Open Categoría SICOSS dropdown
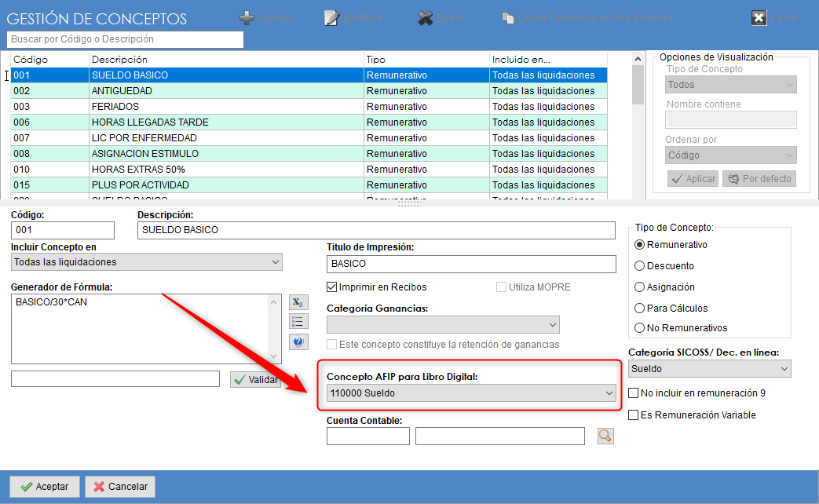 709,369
